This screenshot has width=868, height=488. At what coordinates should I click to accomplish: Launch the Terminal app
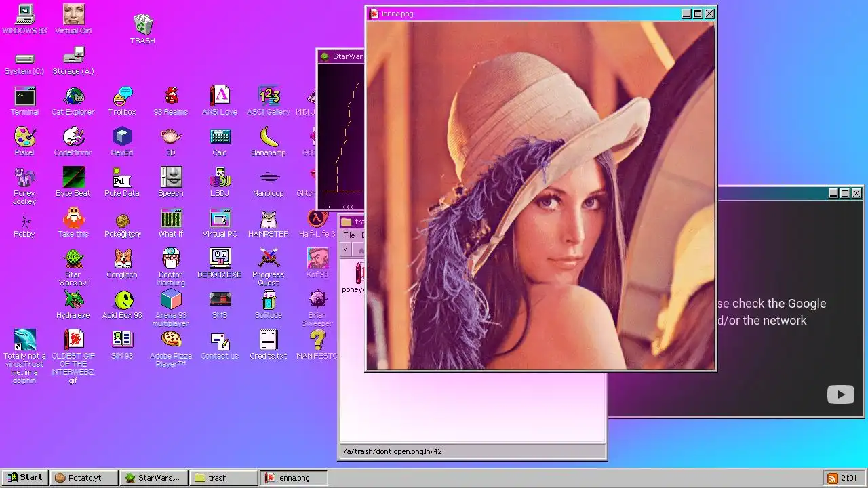click(24, 100)
